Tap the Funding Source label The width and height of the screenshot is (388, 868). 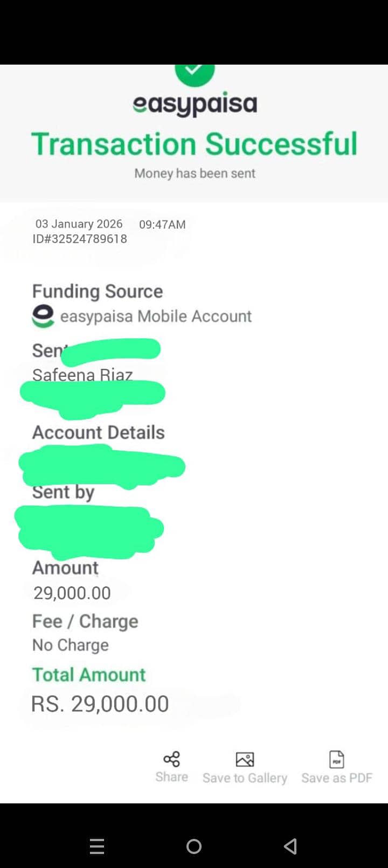tap(98, 291)
